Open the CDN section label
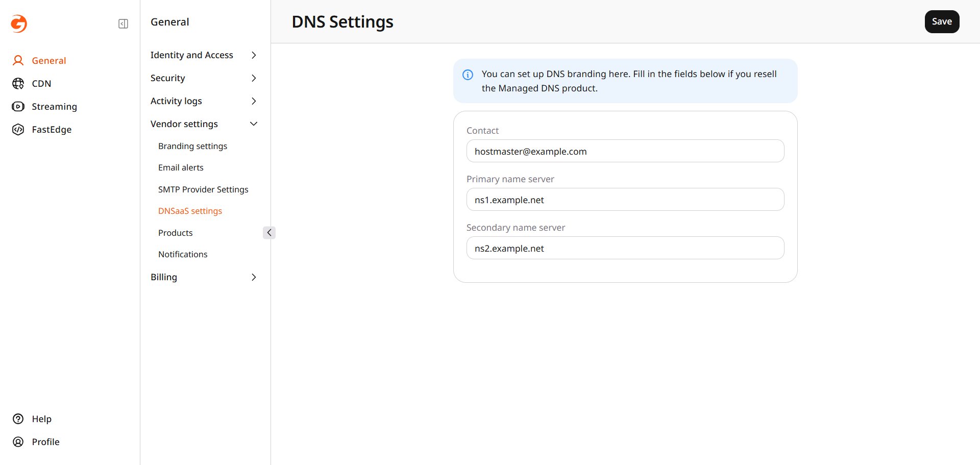 point(41,84)
